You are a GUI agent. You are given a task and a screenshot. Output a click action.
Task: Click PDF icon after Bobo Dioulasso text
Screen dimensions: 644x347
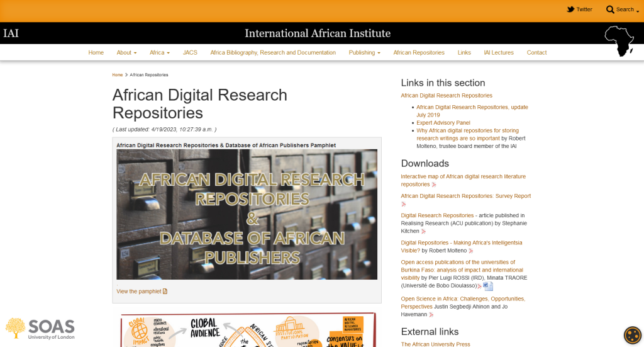[479, 286]
